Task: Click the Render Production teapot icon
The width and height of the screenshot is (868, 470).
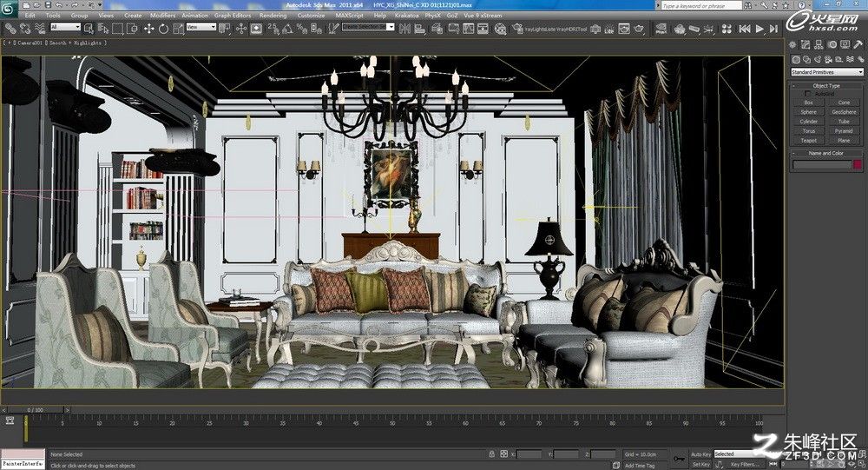Action: 640,29
